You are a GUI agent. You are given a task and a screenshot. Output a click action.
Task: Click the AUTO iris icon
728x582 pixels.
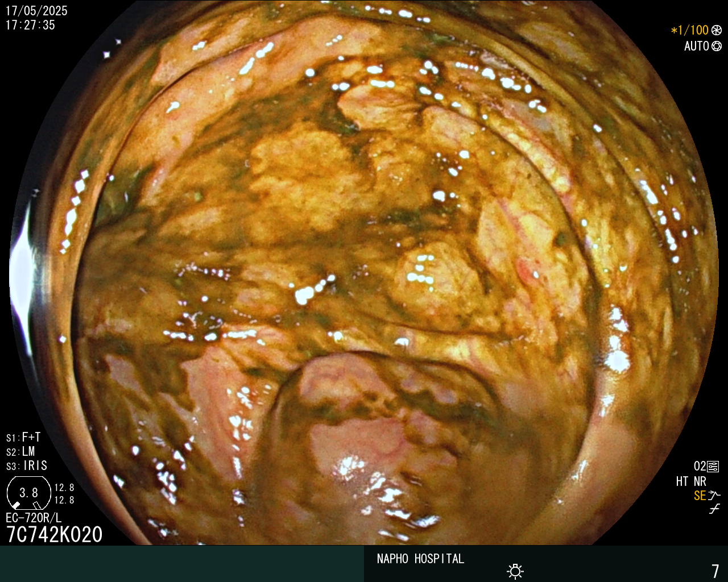pyautogui.click(x=717, y=46)
